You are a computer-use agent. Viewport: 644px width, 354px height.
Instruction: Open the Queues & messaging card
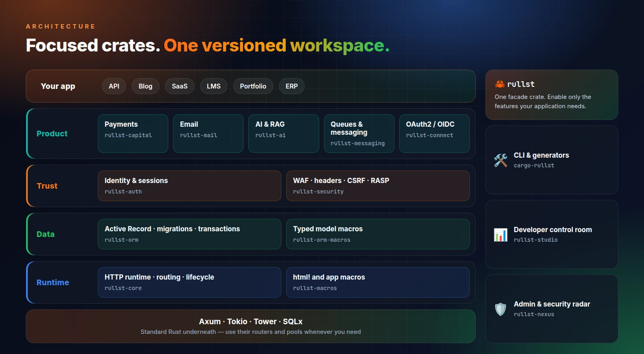point(359,134)
